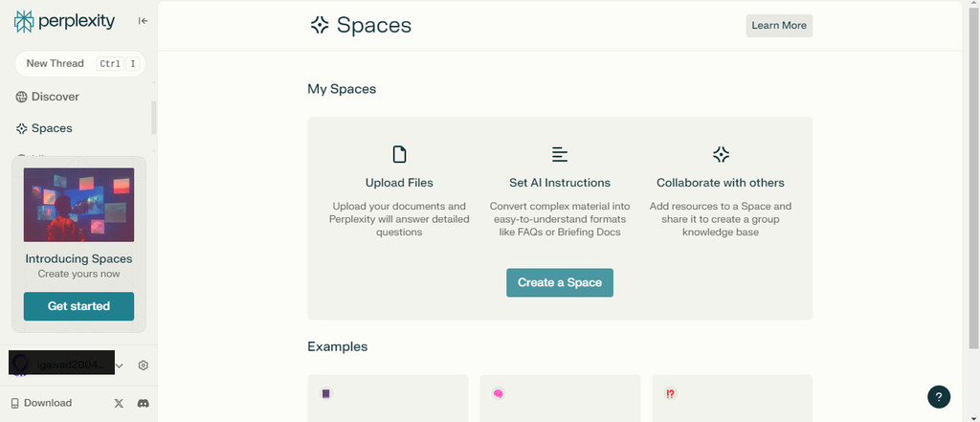Open the Discord icon link
This screenshot has width=980, height=422.
144,403
